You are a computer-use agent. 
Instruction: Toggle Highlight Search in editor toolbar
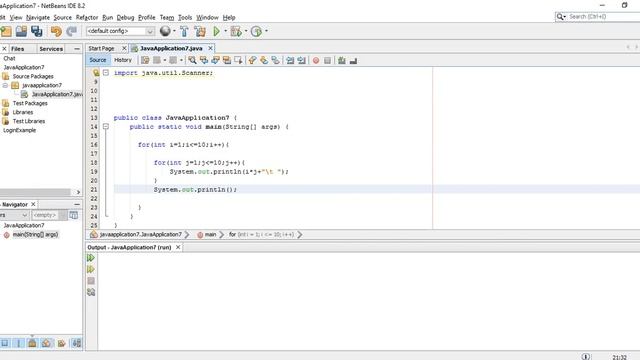pyautogui.click(x=227, y=60)
